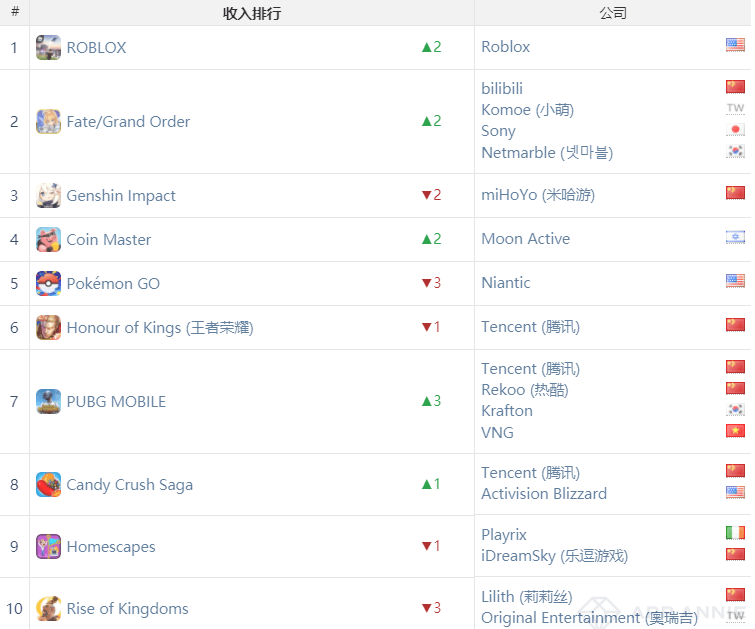Click the Pokémon GO app icon
Viewport: 755px width, 629px height.
tap(48, 283)
